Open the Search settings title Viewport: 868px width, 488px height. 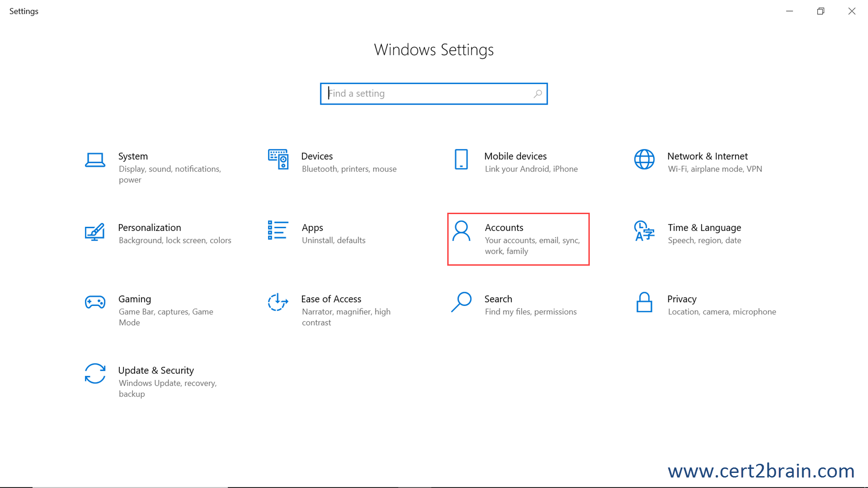pyautogui.click(x=498, y=299)
